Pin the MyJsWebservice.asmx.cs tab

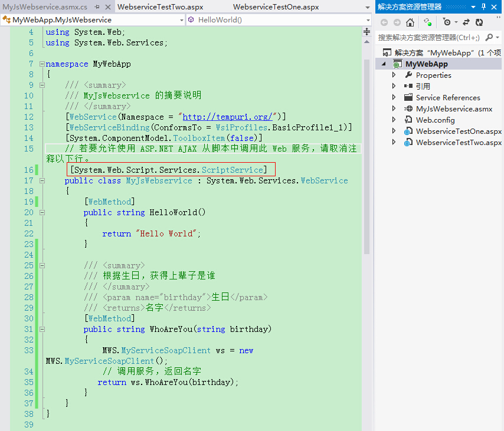tap(97, 6)
